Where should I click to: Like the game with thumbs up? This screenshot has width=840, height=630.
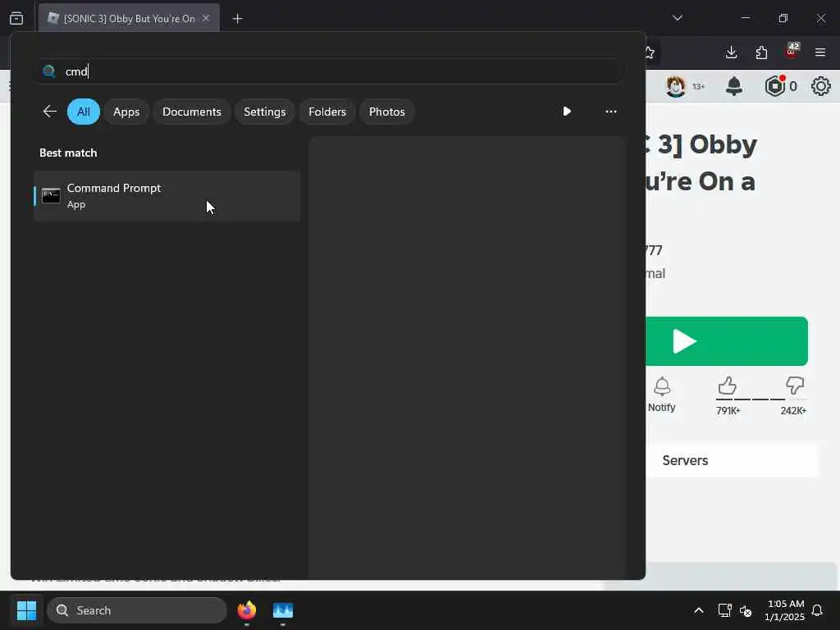[x=727, y=386]
